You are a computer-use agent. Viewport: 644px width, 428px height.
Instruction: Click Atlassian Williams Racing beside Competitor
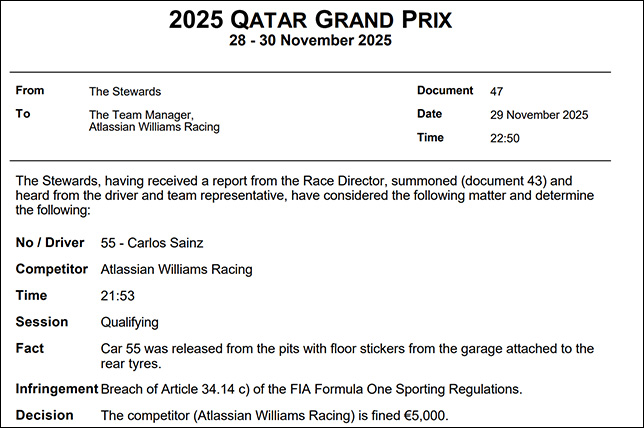pyautogui.click(x=176, y=269)
